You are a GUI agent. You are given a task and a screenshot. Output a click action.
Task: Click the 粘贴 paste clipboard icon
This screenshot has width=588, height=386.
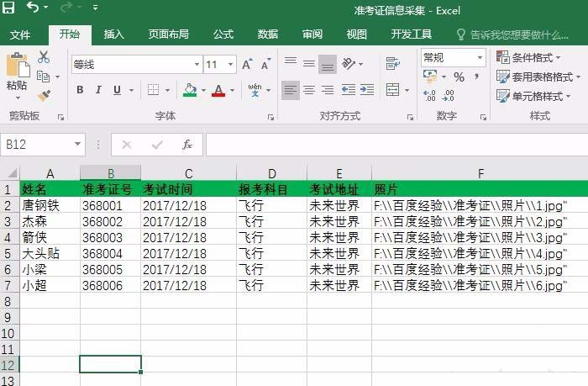click(18, 65)
